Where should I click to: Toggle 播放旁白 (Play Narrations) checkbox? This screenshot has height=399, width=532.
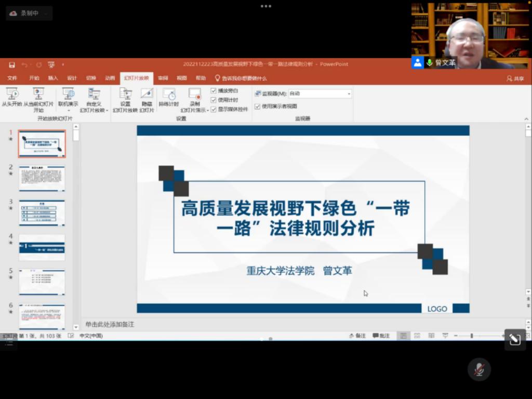214,90
